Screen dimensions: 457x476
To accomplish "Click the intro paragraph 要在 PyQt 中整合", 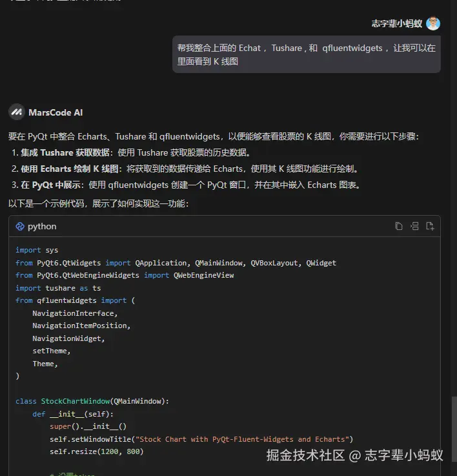I will pos(214,136).
